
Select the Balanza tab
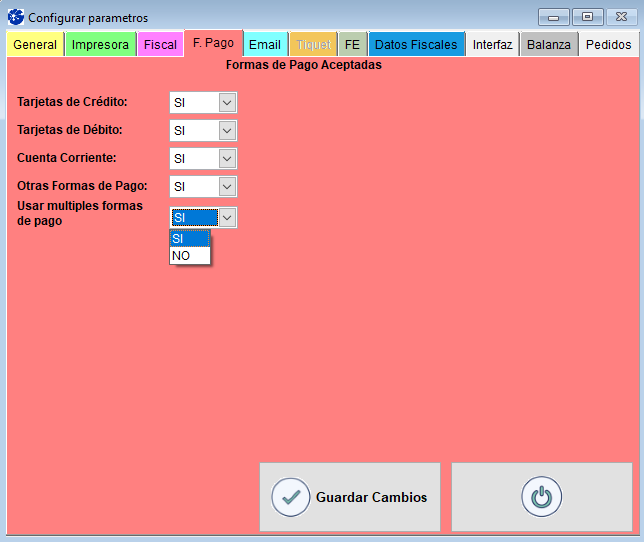coord(549,45)
